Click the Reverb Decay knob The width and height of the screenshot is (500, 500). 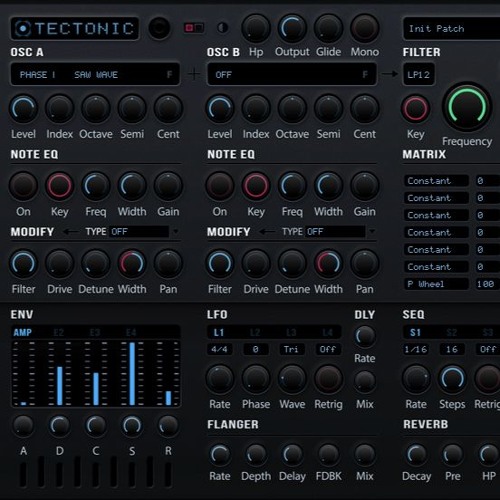pos(416,454)
